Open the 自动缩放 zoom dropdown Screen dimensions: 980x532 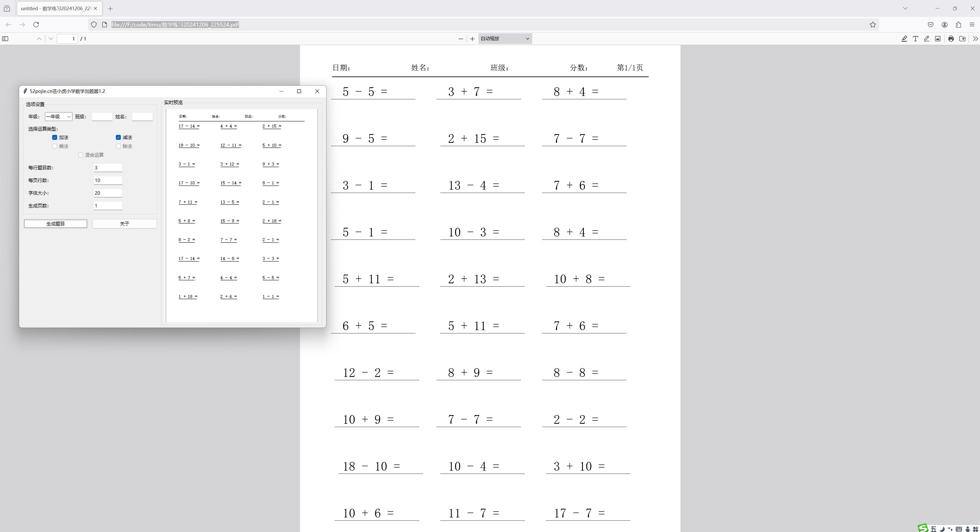pos(505,38)
